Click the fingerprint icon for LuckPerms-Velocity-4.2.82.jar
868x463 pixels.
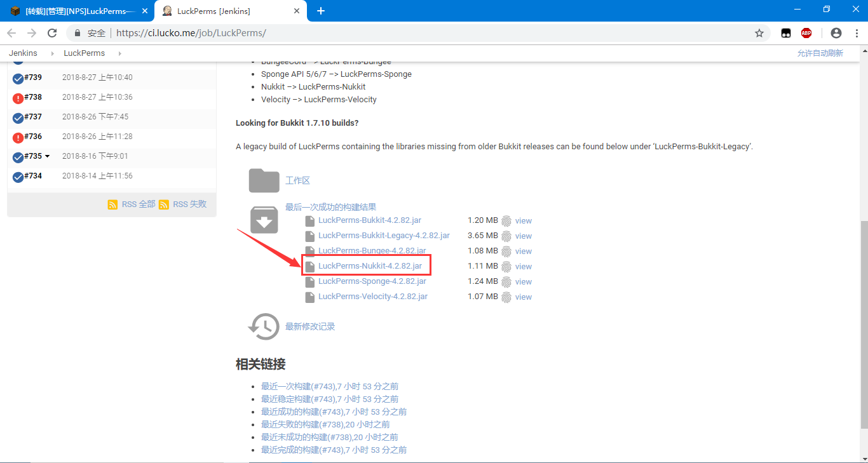point(506,297)
